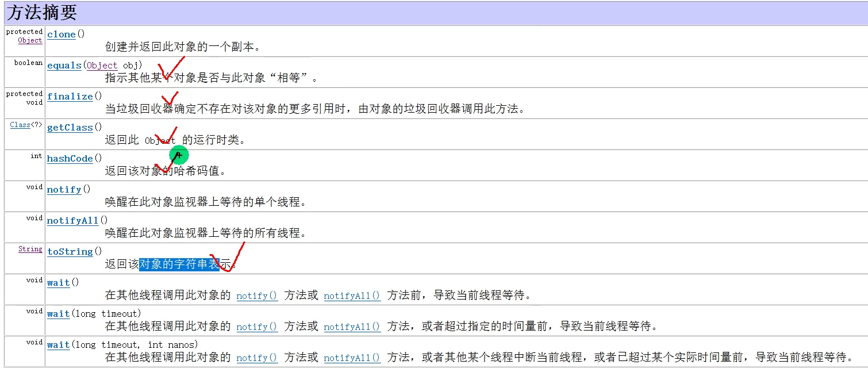Follow notifyAll() link in wait(long timeout) description
The image size is (868, 376).
point(352,327)
